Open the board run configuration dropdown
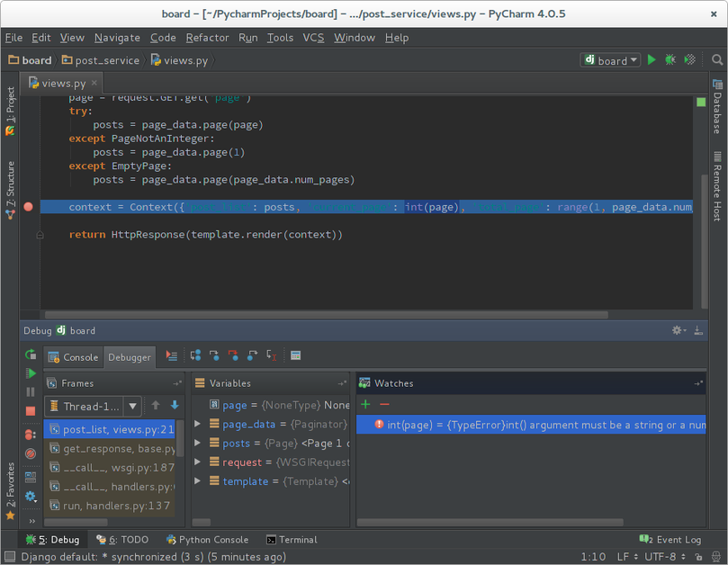 610,60
